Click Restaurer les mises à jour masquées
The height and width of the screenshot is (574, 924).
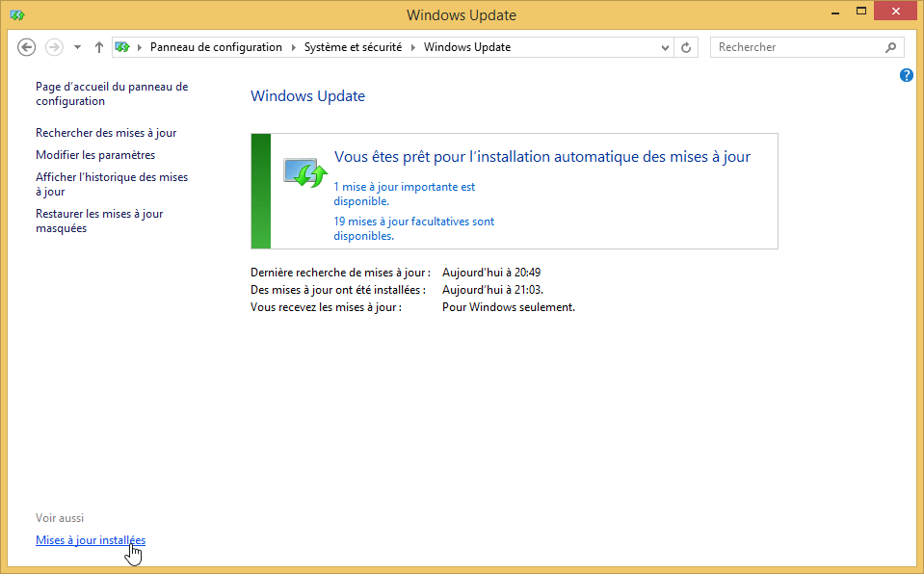click(99, 221)
